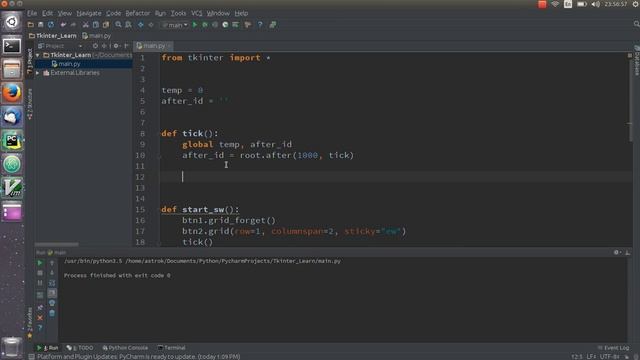This screenshot has height=360, width=640.
Task: Click the Stop icon in Run panel
Action: pyautogui.click(x=40, y=273)
